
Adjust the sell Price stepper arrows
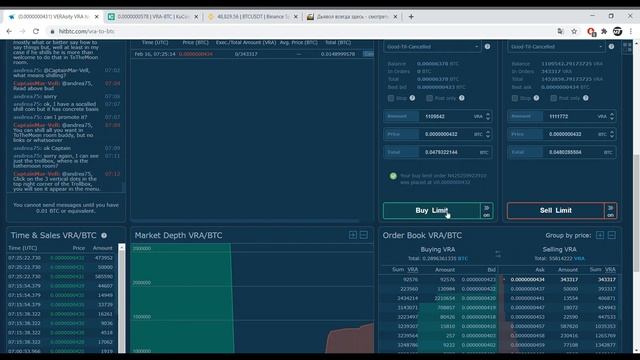pyautogui.click(x=612, y=134)
